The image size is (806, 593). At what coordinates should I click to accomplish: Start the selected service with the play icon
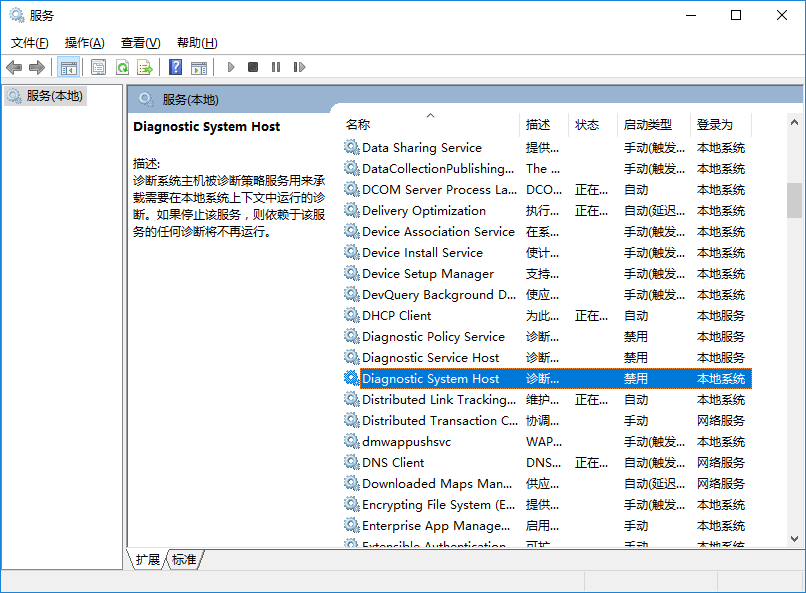[230, 67]
